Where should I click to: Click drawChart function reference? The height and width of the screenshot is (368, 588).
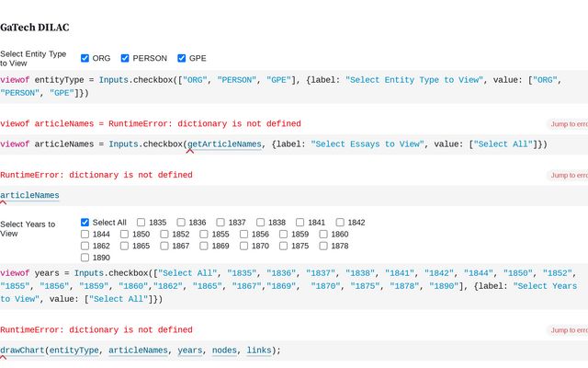point(22,351)
